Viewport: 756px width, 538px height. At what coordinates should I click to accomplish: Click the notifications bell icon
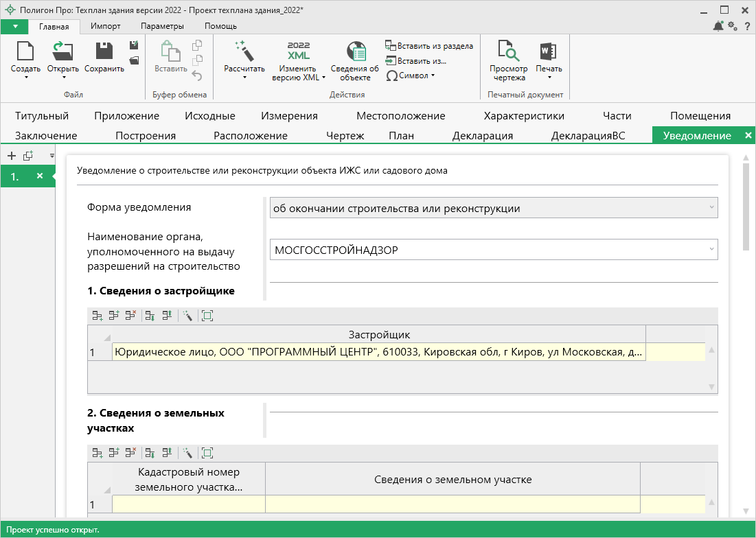[718, 26]
